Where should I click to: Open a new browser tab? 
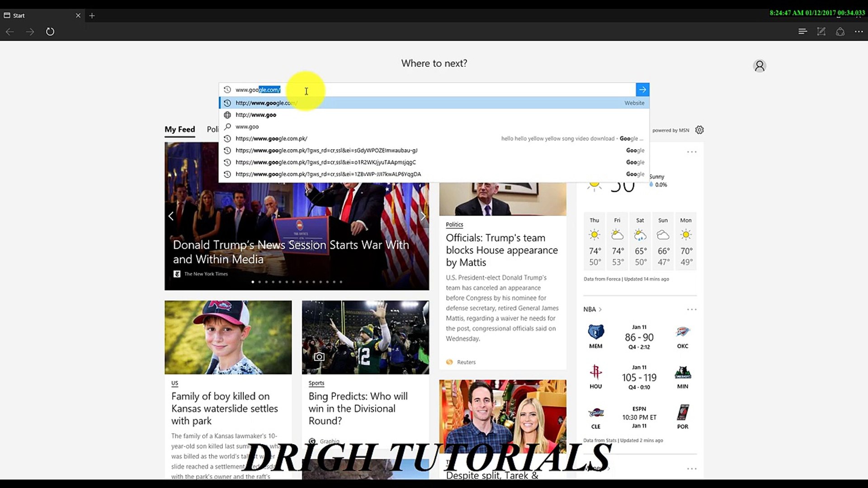click(92, 15)
